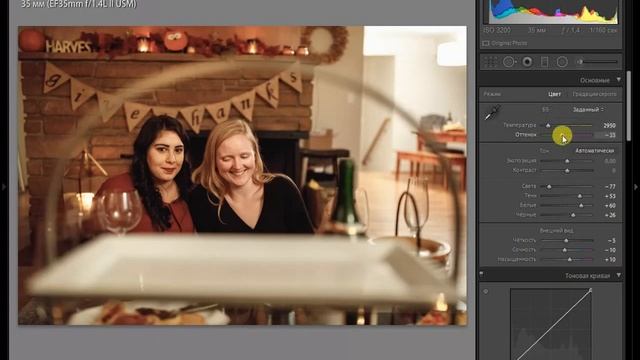Click the 35 мм lens info overlay text
The width and height of the screenshot is (640, 360).
click(x=79, y=4)
